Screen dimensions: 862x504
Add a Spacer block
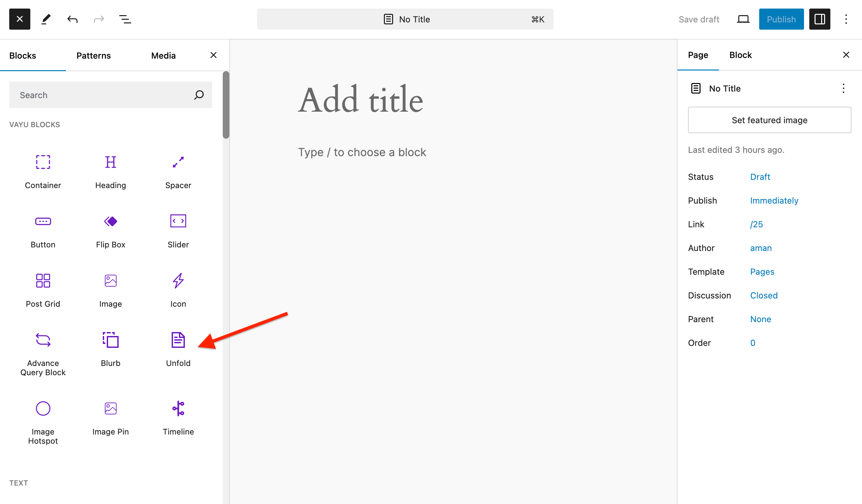point(178,171)
